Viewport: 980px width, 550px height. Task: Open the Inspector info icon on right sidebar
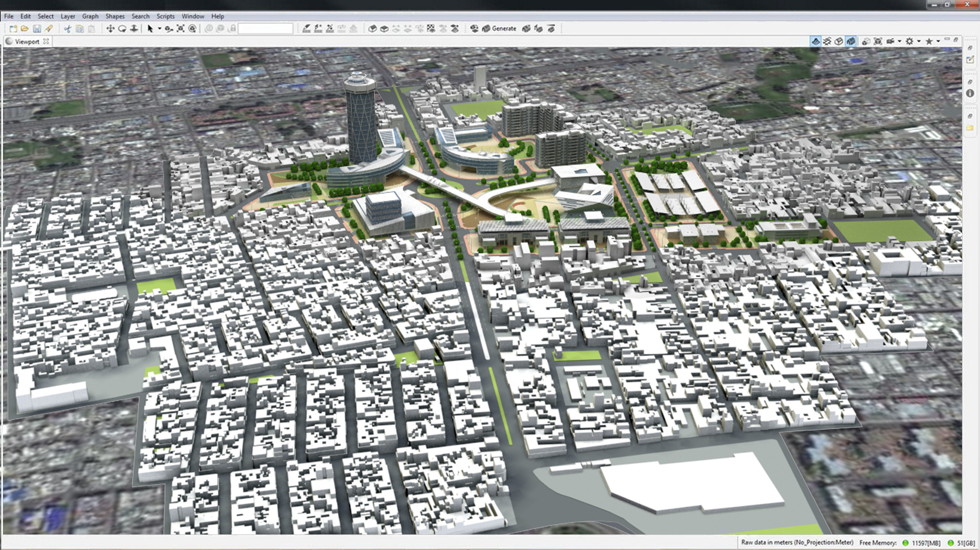970,93
